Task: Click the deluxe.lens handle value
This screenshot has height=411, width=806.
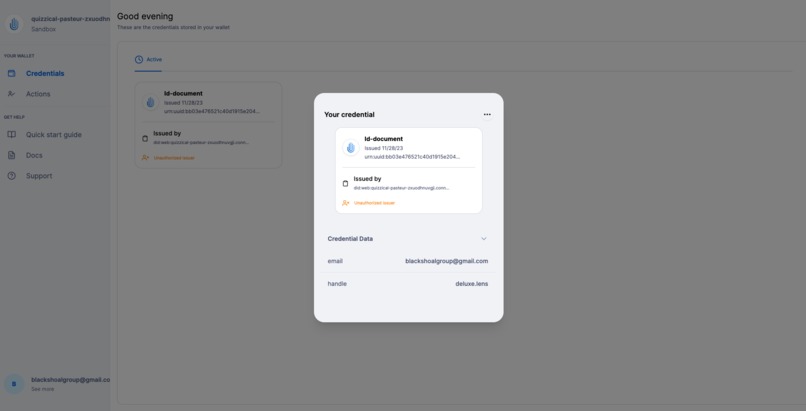Action: 472,284
